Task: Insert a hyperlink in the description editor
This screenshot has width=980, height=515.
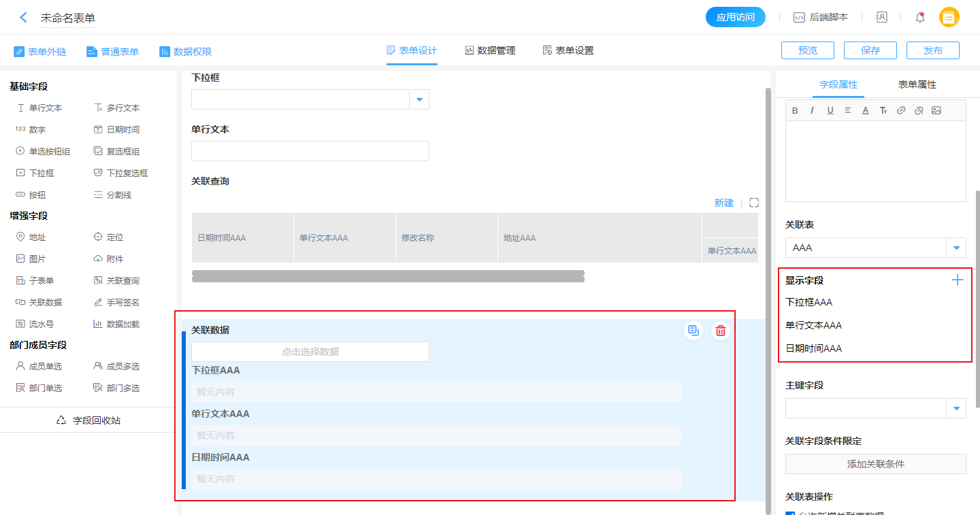Action: (901, 110)
